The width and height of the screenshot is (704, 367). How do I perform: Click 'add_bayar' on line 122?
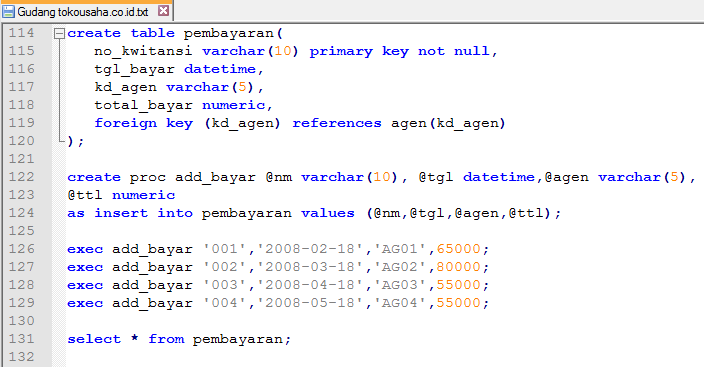(215, 177)
